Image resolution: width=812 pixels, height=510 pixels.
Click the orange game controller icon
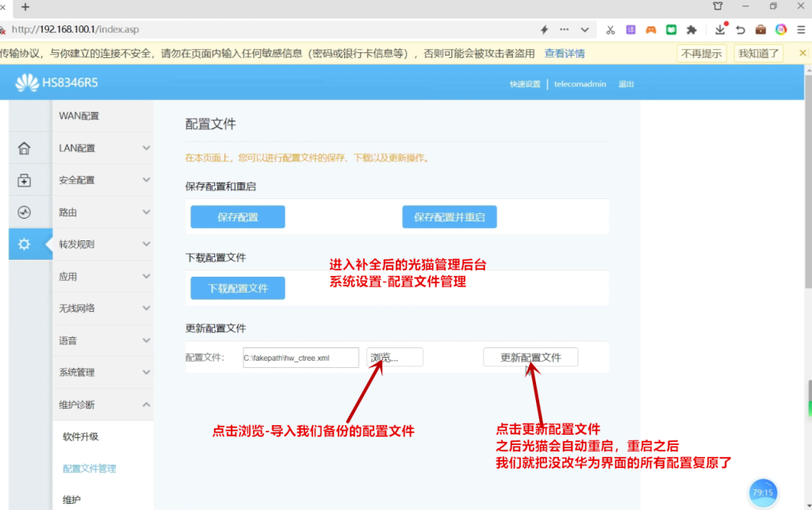pos(650,29)
